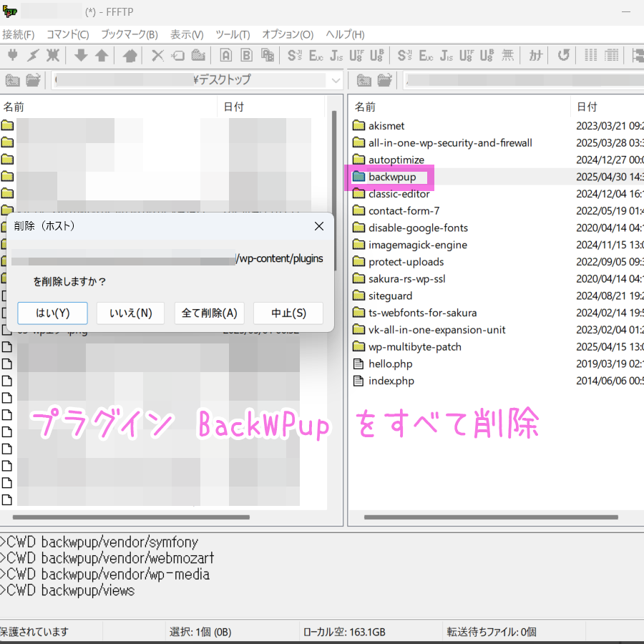Viewport: 644px width, 644px height.
Task: Click the Disconnect icon in toolbar
Action: [x=53, y=55]
